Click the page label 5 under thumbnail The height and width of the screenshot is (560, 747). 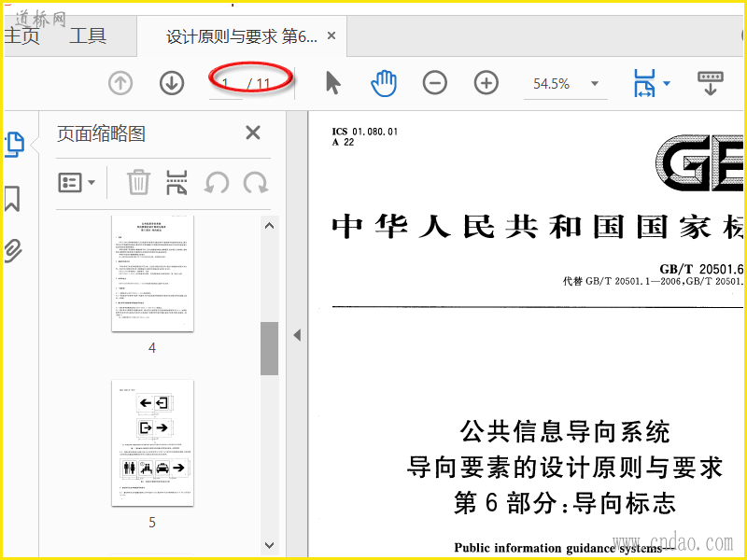pyautogui.click(x=152, y=523)
